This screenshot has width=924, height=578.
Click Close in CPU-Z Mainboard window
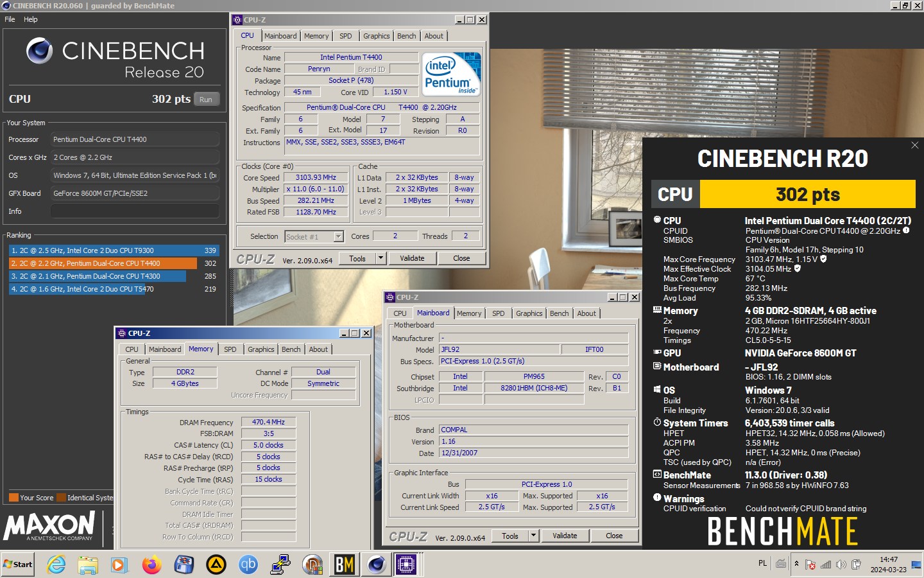(x=614, y=536)
